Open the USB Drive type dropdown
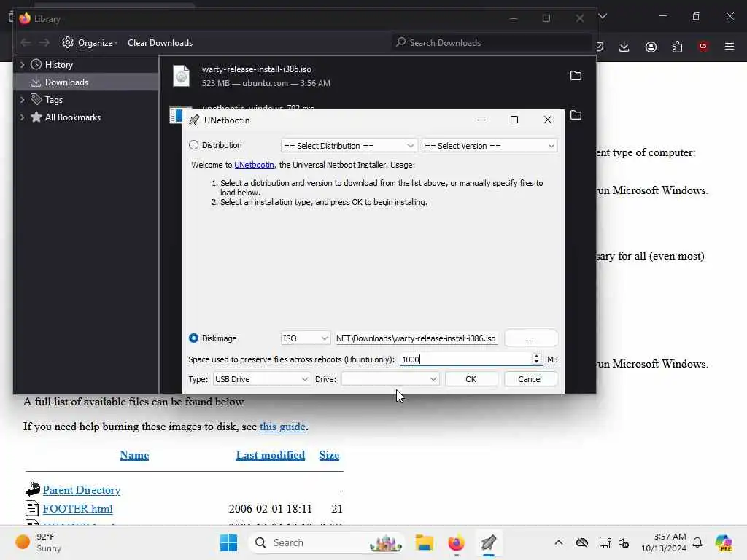The image size is (747, 560). click(x=262, y=379)
